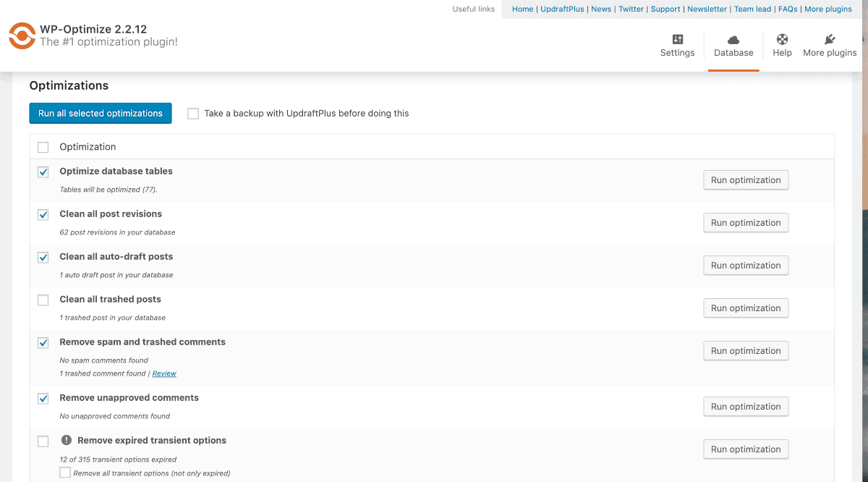Viewport: 868px width, 482px height.
Task: Click Run all selected optimizations
Action: point(100,113)
